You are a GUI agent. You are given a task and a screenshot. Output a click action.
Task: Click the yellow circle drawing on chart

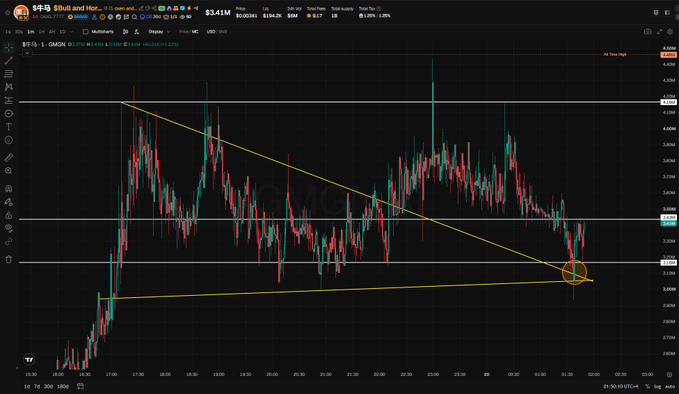tap(574, 272)
